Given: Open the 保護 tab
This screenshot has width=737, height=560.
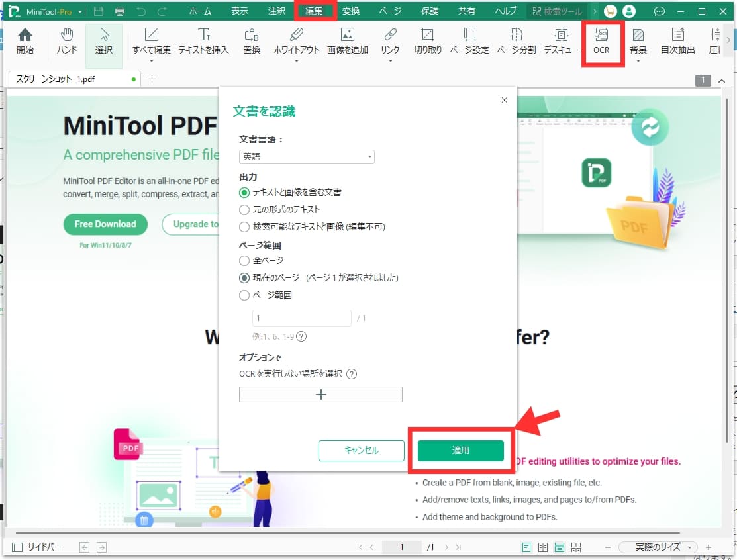Looking at the screenshot, I should click(430, 11).
